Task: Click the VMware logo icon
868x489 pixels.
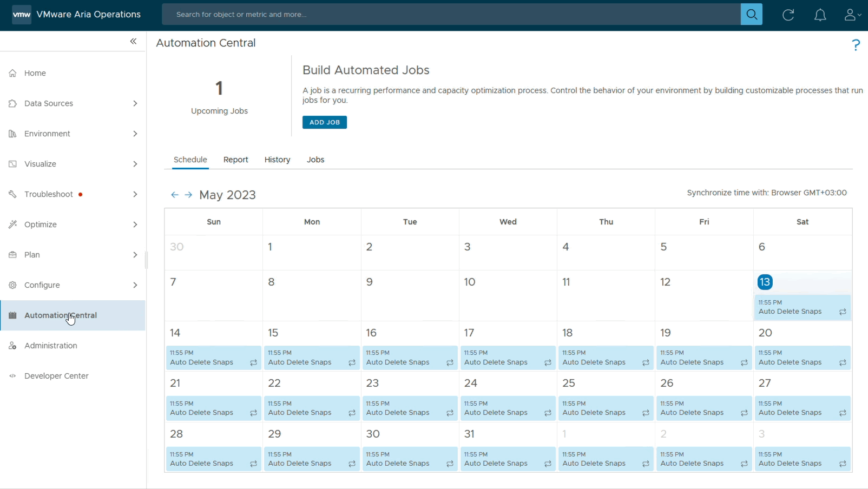Action: (22, 15)
